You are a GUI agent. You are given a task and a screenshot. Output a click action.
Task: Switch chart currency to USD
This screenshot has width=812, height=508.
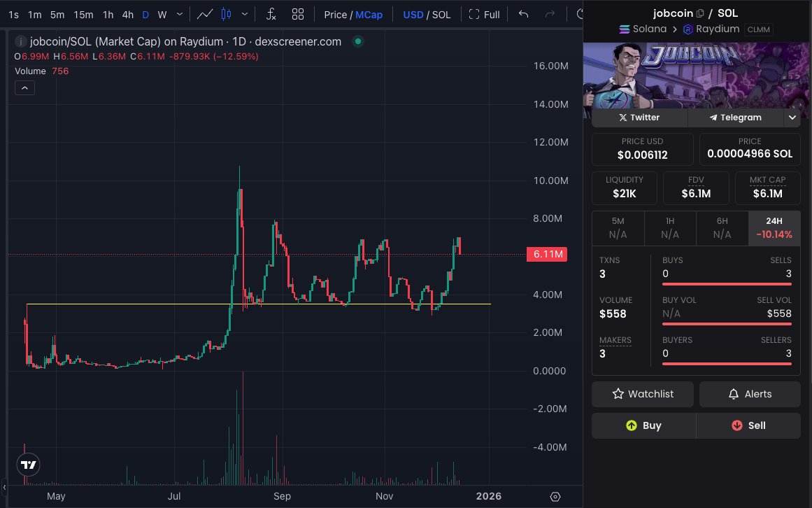[413, 15]
